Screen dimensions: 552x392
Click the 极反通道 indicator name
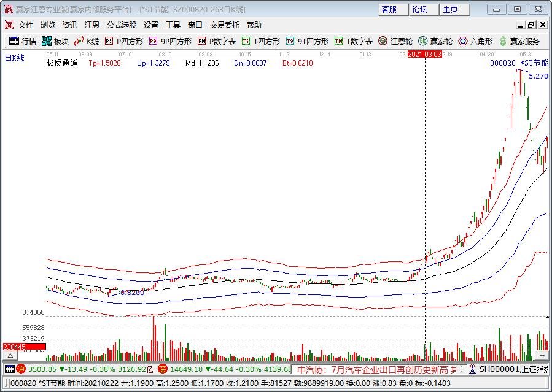point(62,63)
